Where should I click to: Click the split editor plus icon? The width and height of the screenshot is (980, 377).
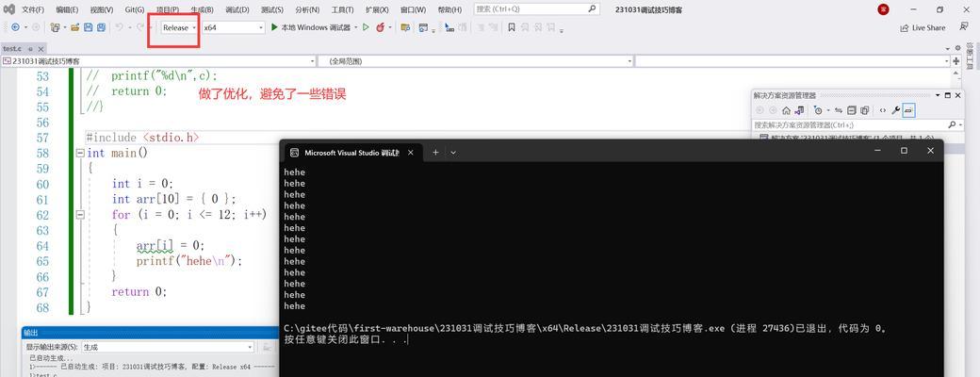(x=956, y=61)
